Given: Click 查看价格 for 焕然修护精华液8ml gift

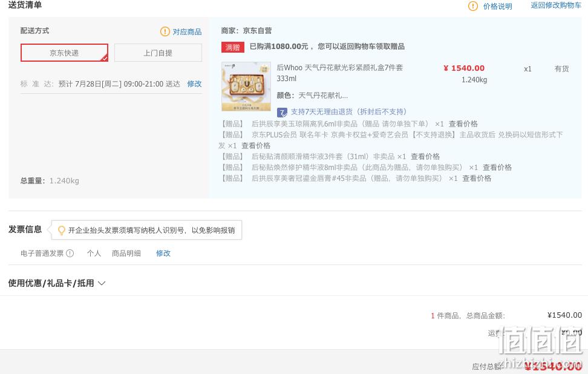Looking at the screenshot, I should [497, 167].
